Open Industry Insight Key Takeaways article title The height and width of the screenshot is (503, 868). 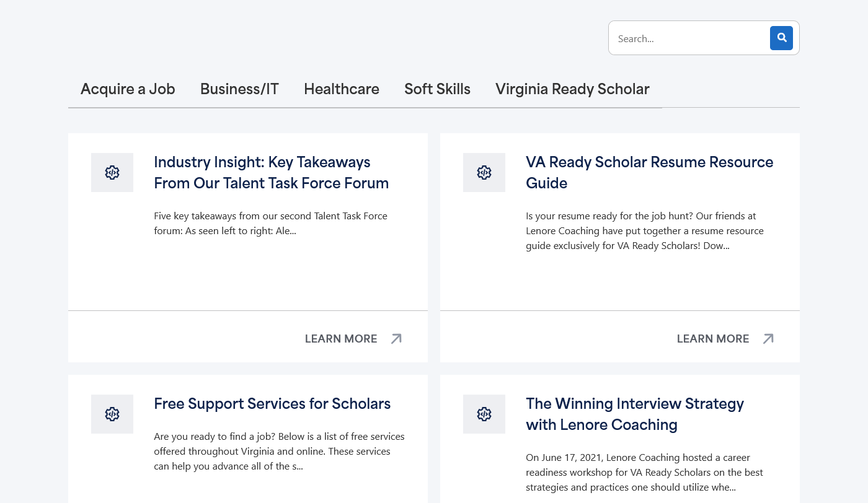click(271, 173)
